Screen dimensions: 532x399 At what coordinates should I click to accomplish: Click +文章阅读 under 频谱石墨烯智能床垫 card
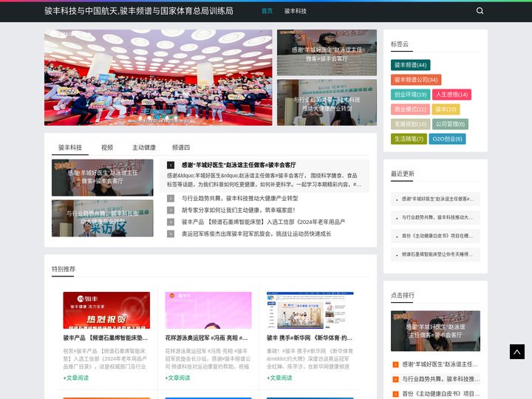pos(75,378)
